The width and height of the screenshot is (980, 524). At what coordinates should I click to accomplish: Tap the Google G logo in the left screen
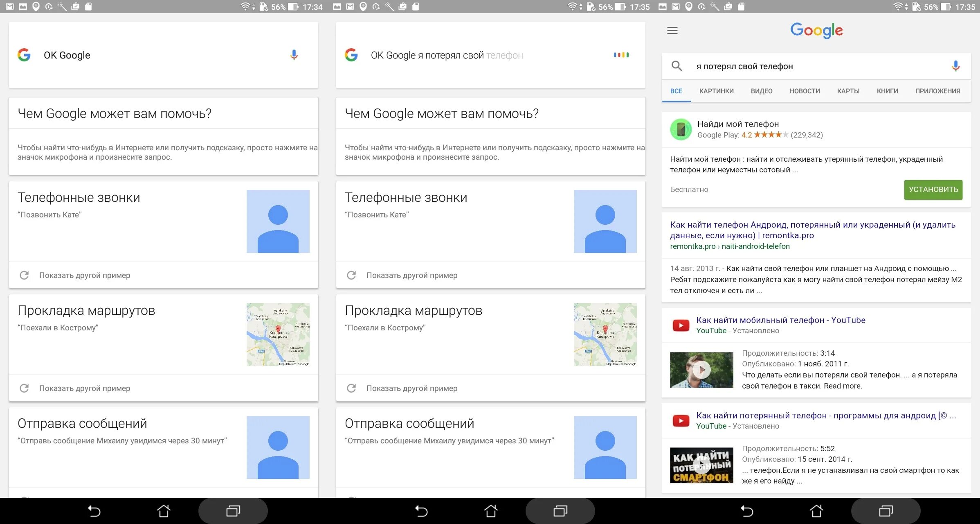coord(24,55)
